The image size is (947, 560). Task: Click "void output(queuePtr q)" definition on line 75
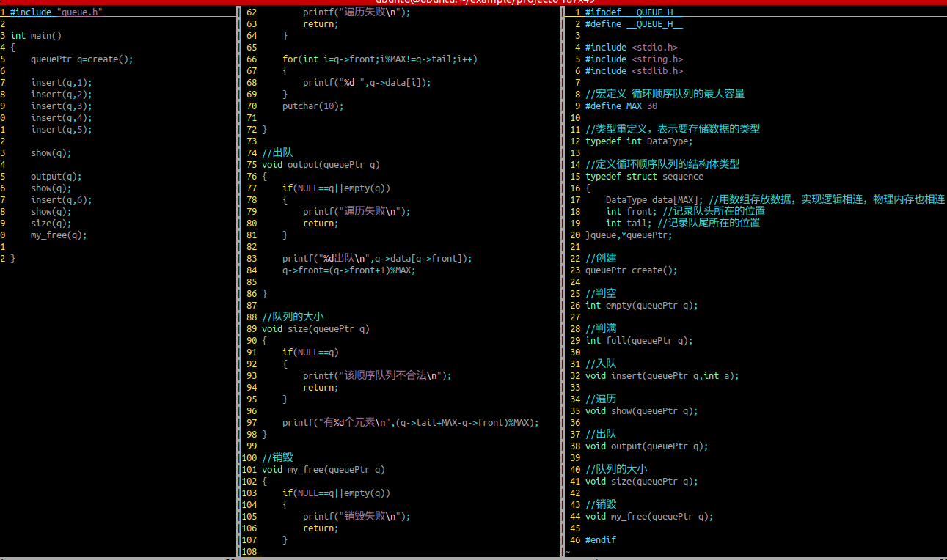point(321,165)
